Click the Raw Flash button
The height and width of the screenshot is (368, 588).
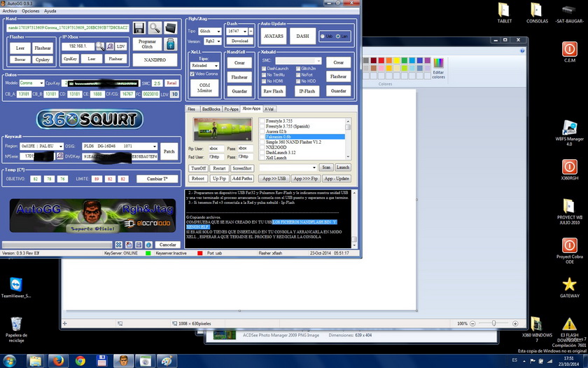coord(273,91)
